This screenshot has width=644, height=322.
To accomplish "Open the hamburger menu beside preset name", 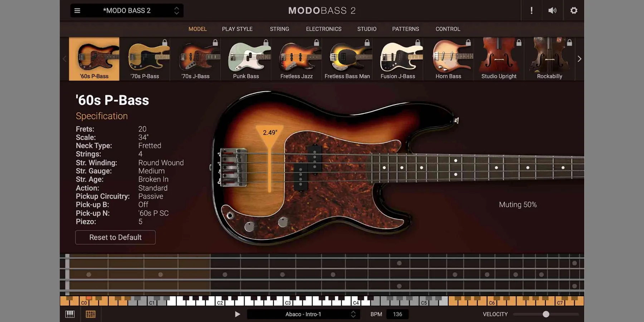I will click(x=77, y=10).
